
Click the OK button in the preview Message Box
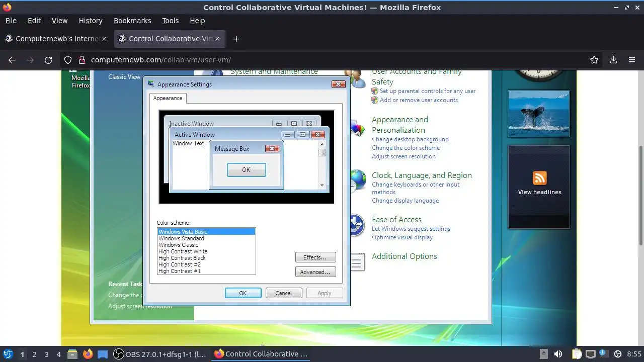246,170
